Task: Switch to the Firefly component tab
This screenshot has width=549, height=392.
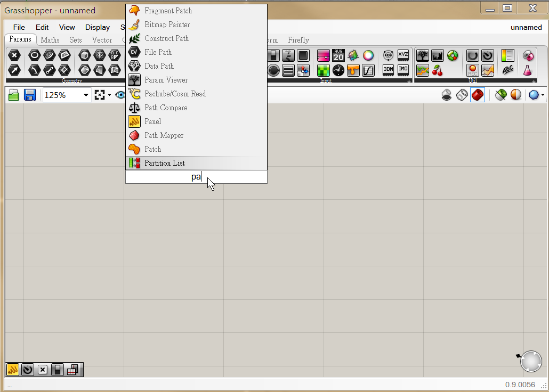Action: click(x=298, y=40)
